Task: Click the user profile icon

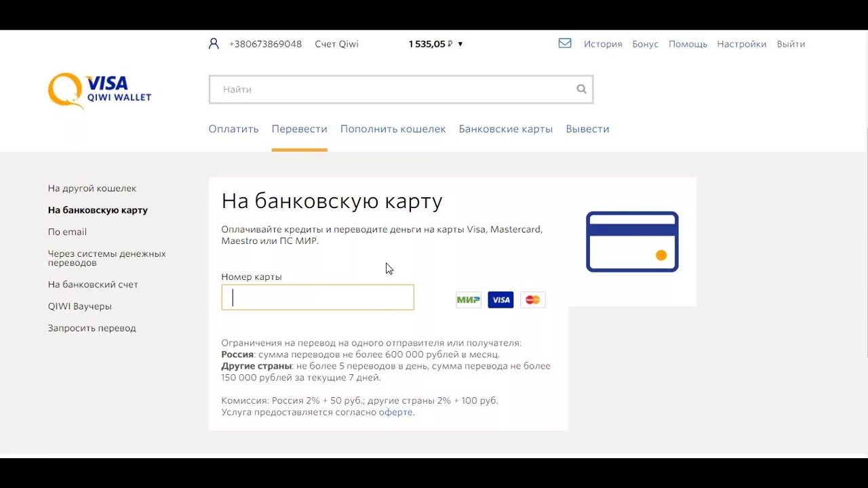Action: 213,43
